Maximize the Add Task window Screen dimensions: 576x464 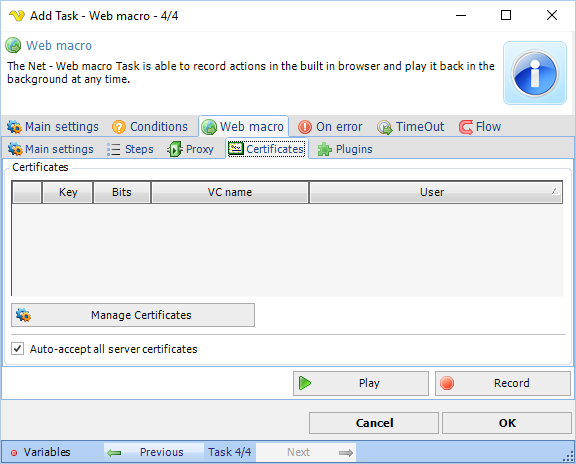coord(506,15)
